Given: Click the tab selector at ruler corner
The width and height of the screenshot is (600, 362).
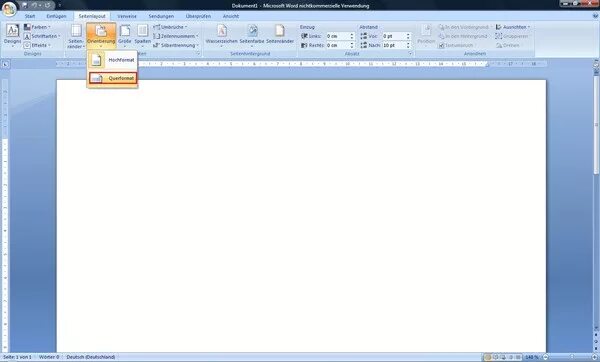Looking at the screenshot, I should [x=5, y=64].
